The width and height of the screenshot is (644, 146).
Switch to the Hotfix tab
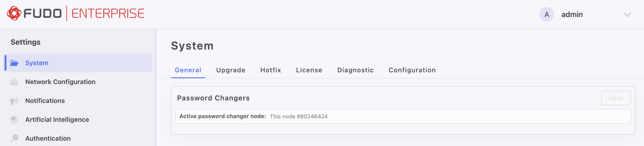[x=270, y=70]
